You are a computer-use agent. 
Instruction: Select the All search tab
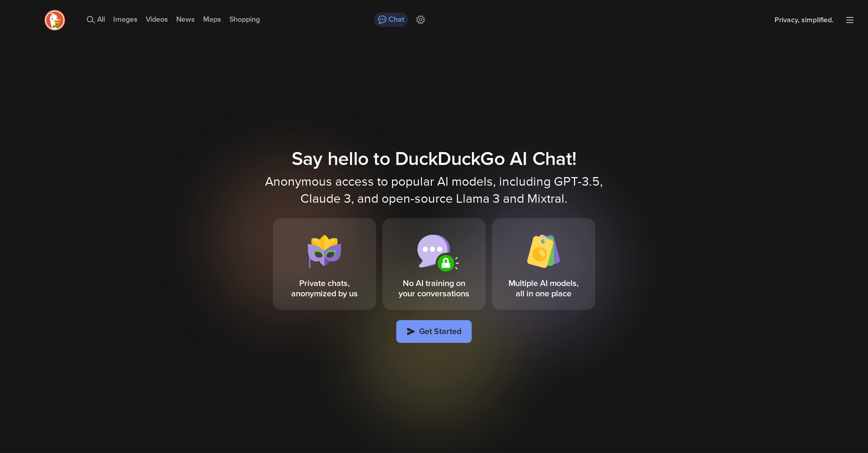tap(101, 19)
